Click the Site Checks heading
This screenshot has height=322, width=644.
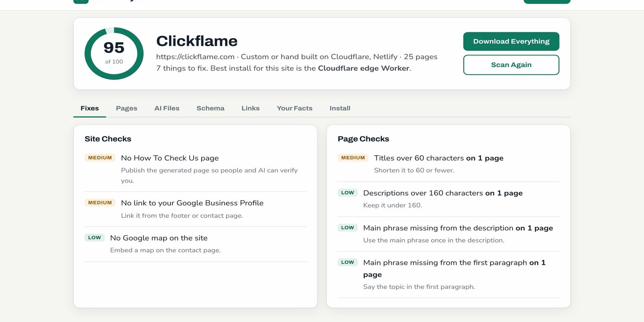pyautogui.click(x=108, y=139)
